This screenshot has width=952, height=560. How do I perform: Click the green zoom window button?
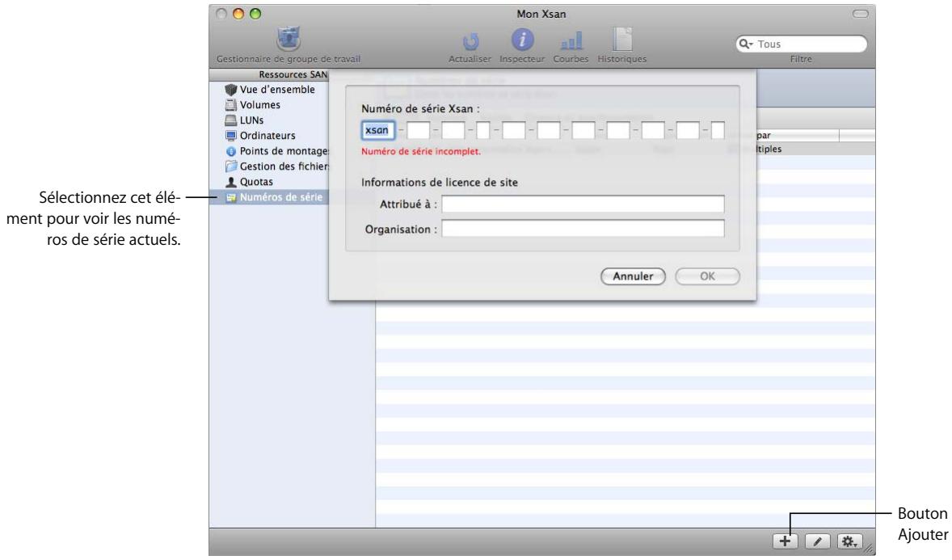click(255, 14)
